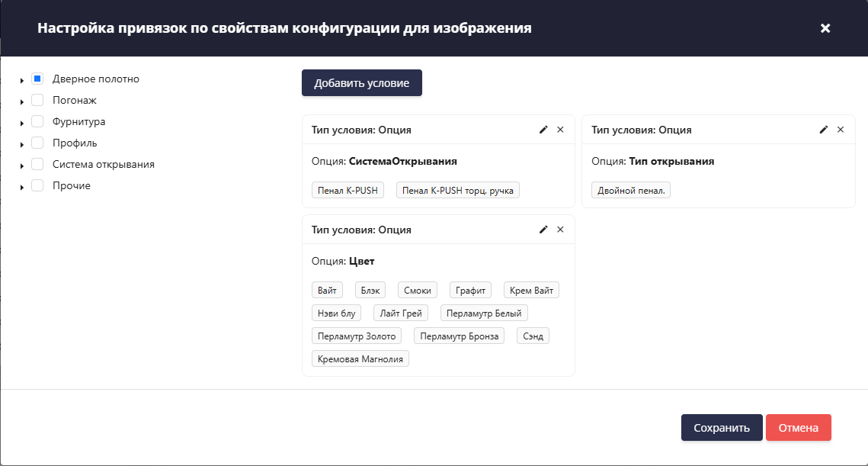Viewport: 868px width, 466px height.
Task: Uncheck the Дверное полотно checkbox
Action: pos(37,79)
